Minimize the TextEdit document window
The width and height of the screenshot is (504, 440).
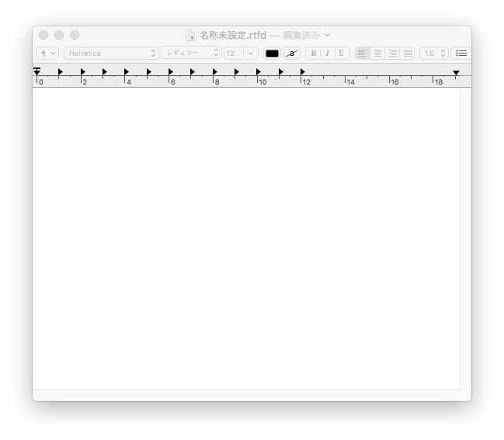click(x=59, y=35)
